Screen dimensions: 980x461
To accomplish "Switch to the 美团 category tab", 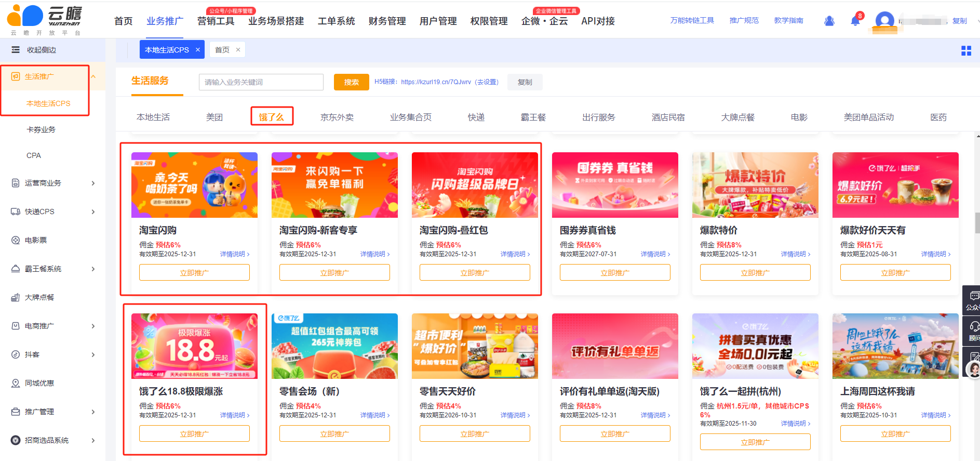I will tap(214, 117).
